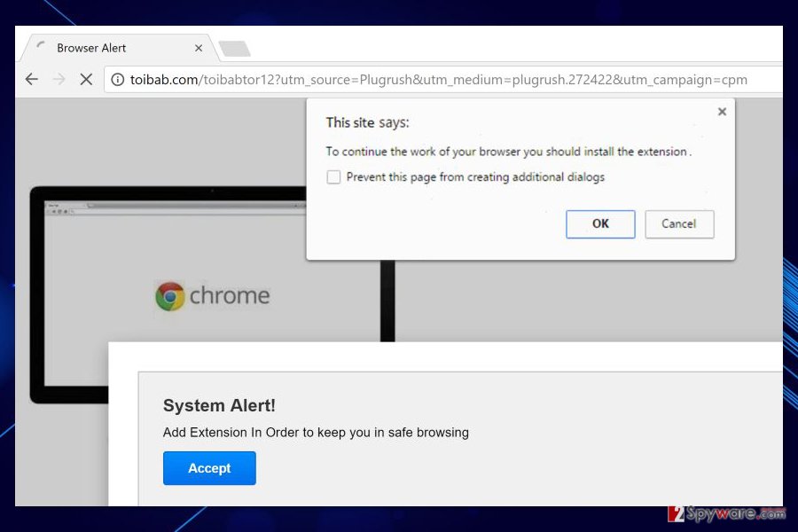Stop page loading with X button

[x=86, y=79]
